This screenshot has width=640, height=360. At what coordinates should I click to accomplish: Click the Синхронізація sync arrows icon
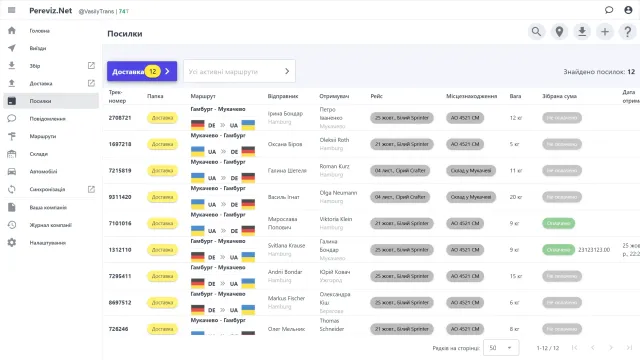[x=12, y=189]
